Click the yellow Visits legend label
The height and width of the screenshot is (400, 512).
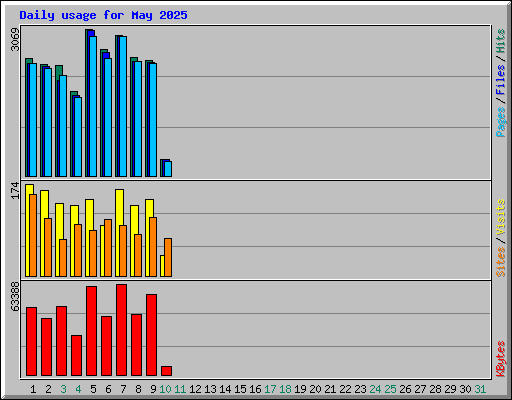[500, 217]
